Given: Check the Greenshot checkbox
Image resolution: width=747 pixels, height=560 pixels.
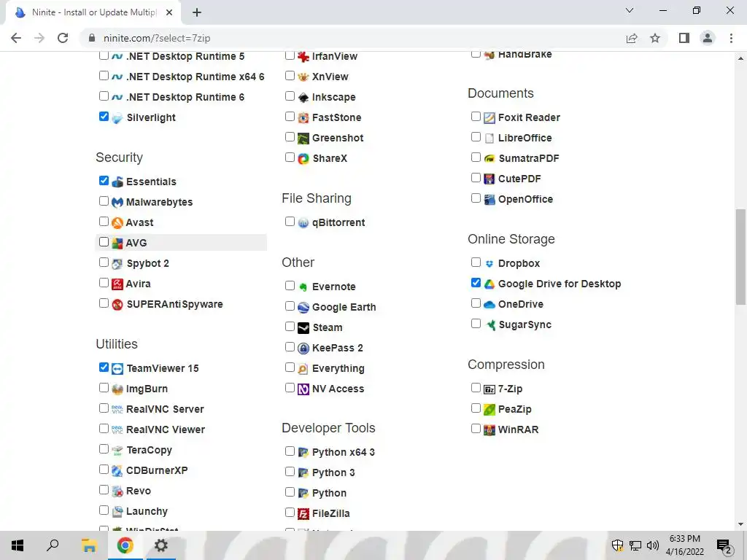Looking at the screenshot, I should click(290, 137).
